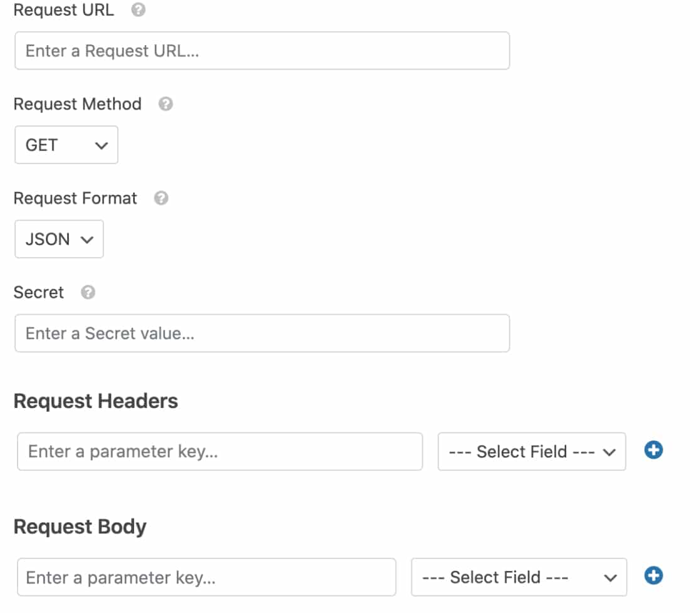Add another Request Headers row with plus icon

click(653, 449)
